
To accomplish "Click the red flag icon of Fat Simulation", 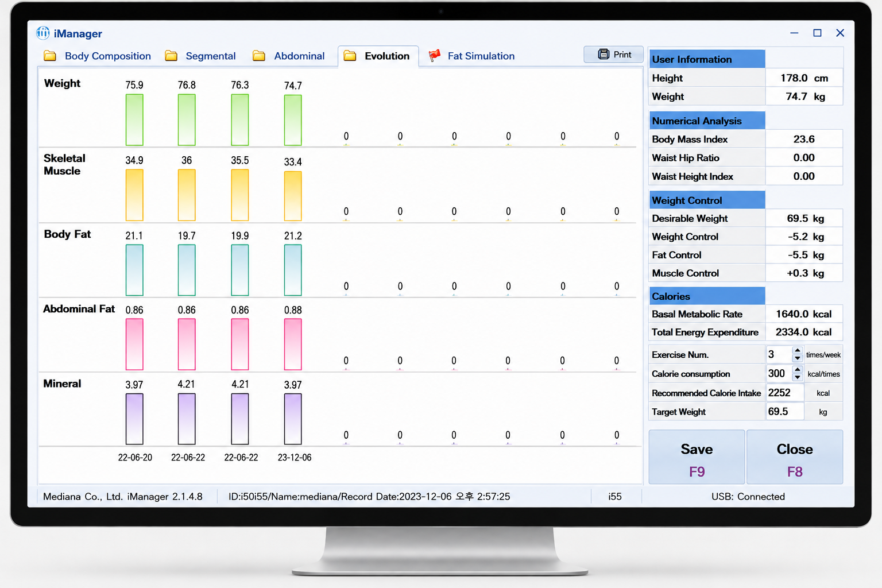I will (x=435, y=55).
